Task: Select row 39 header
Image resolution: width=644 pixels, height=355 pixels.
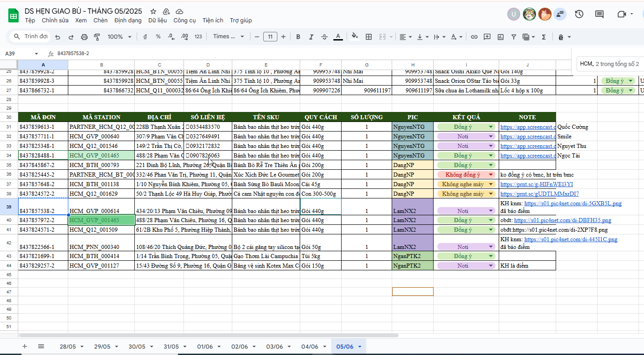Action: [x=9, y=207]
